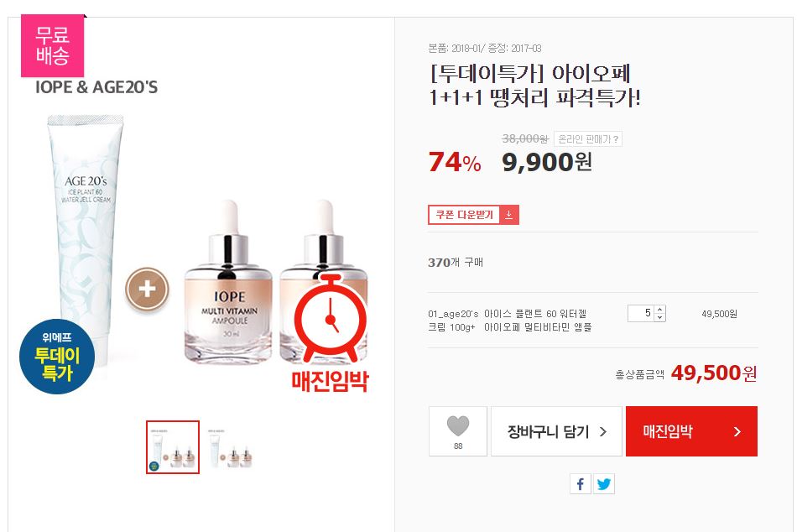This screenshot has height=532, width=797.
Task: Open 온라인 판매가 ? price info tooltip
Action: pyautogui.click(x=588, y=138)
